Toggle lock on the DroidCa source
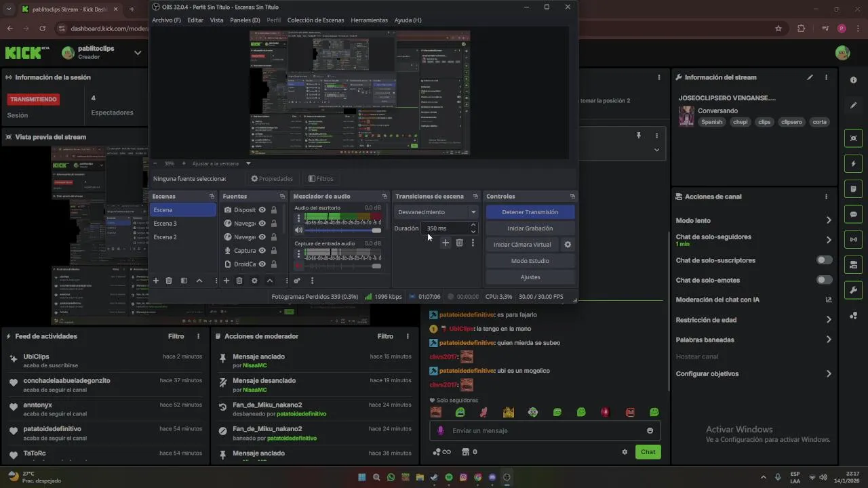The image size is (868, 488). (274, 264)
